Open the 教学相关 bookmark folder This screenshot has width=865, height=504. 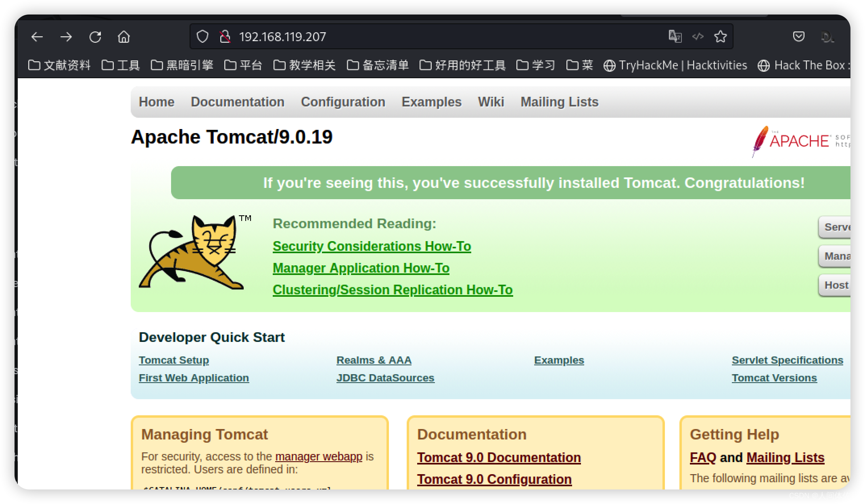[305, 65]
